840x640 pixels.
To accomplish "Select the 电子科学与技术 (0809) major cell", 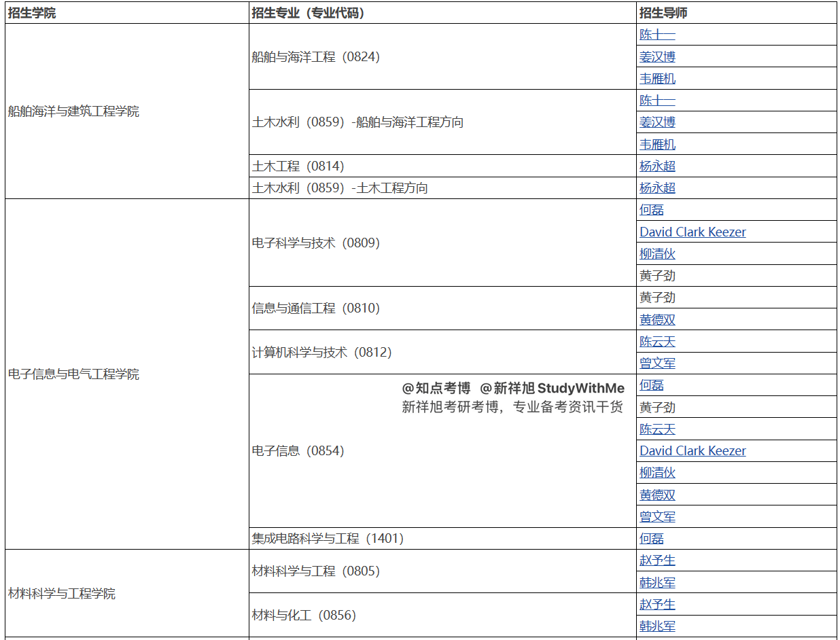I will pos(442,243).
